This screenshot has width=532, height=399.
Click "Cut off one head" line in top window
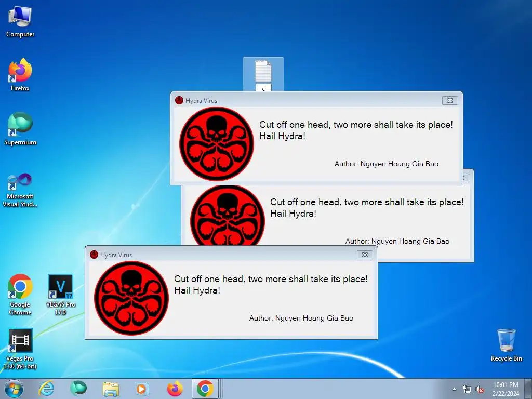pos(356,125)
